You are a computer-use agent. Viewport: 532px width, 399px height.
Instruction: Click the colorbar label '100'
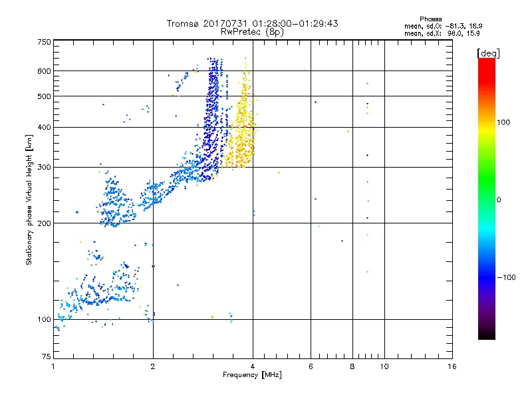click(x=503, y=122)
